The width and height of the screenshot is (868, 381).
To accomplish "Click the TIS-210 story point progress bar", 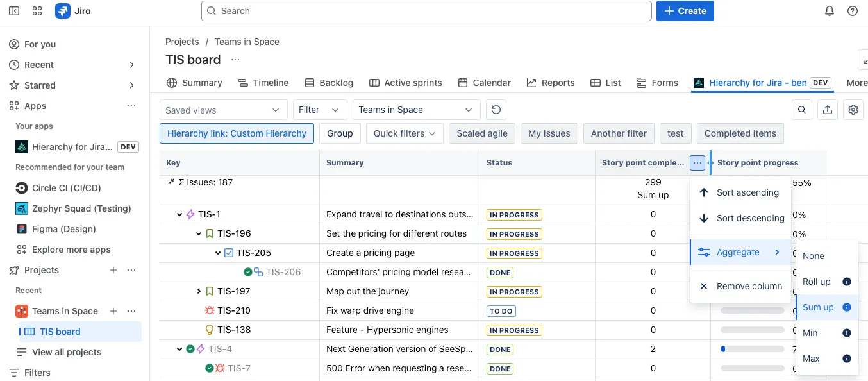I will click(x=752, y=310).
